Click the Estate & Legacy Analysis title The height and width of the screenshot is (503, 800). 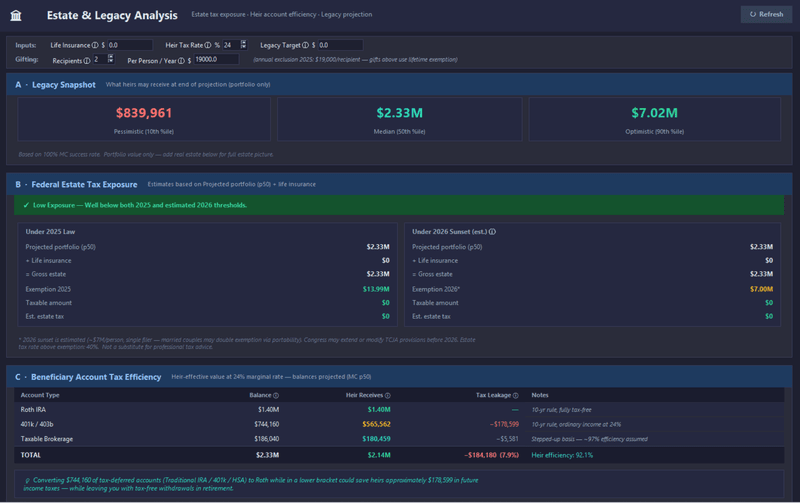pyautogui.click(x=112, y=15)
